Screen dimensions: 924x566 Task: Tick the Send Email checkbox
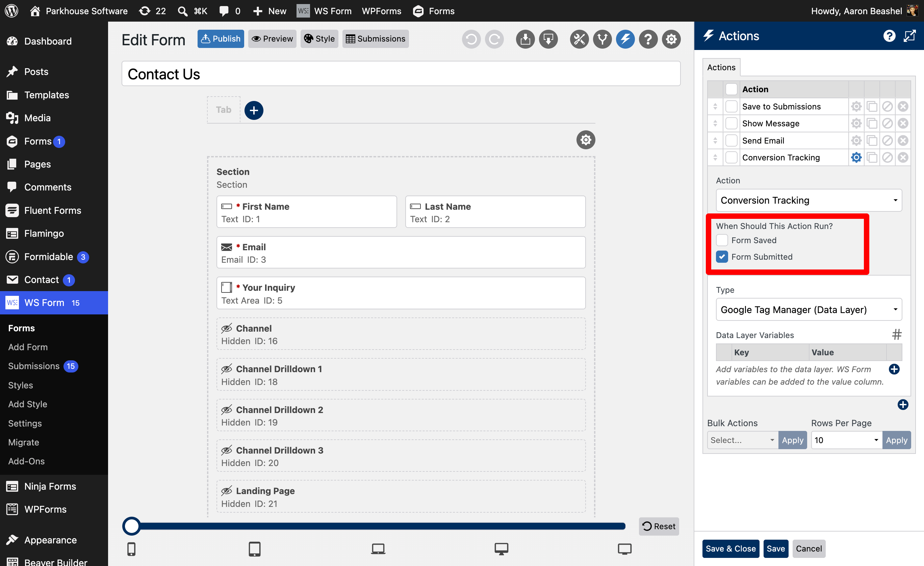(x=731, y=141)
